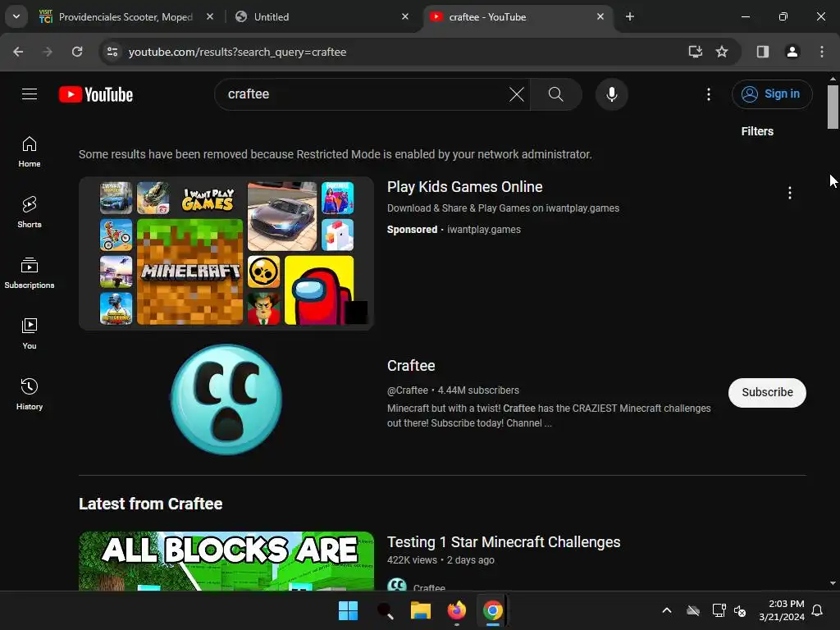The height and width of the screenshot is (630, 840).
Task: Launch File Explorer from the taskbar
Action: click(421, 610)
